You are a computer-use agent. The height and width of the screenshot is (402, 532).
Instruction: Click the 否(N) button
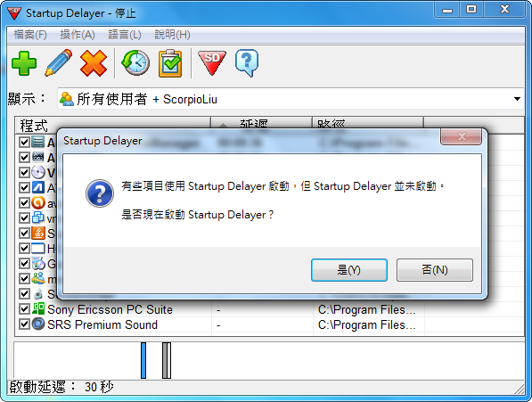[x=435, y=270]
